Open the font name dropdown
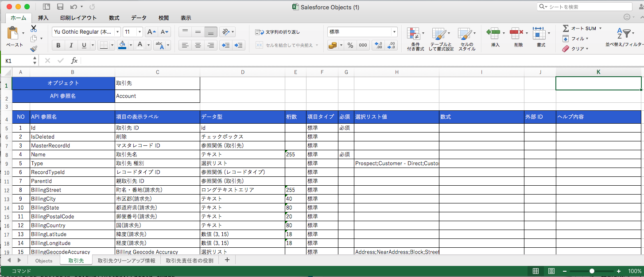644x277 pixels. 117,31
